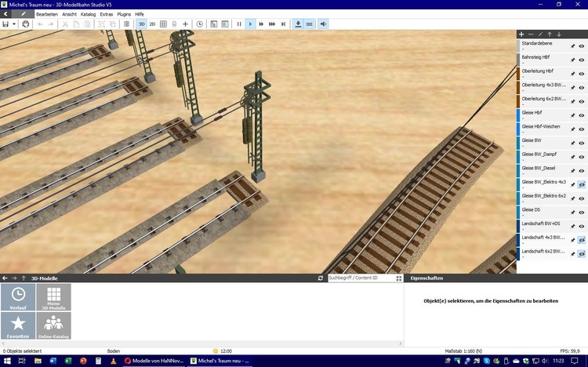Switch to the 3D view mode
Screen dimensions: 588x367
point(141,24)
